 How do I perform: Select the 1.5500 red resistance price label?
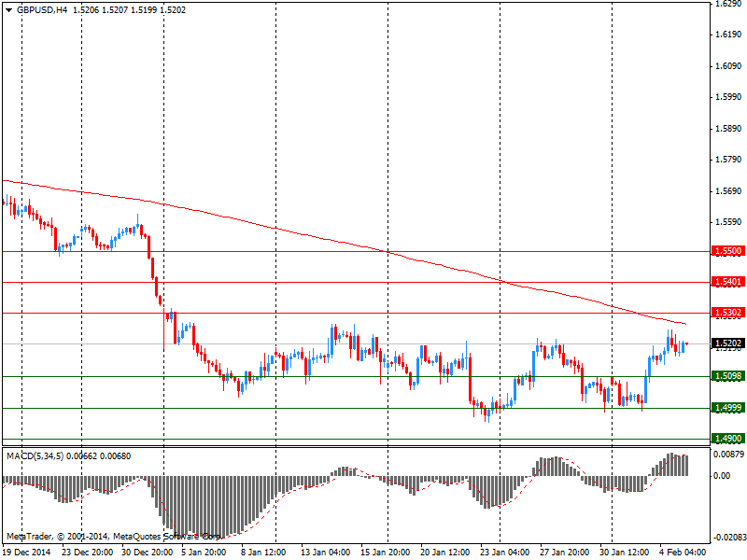click(727, 251)
